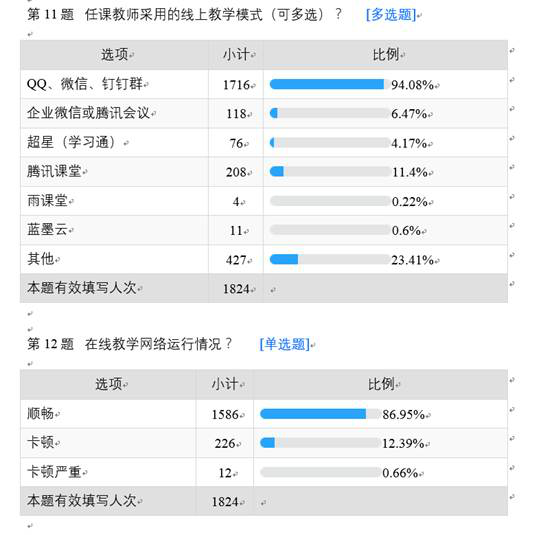This screenshot has height=535, width=554.
Task: Click the 蓝墨云 row label
Action: (47, 230)
